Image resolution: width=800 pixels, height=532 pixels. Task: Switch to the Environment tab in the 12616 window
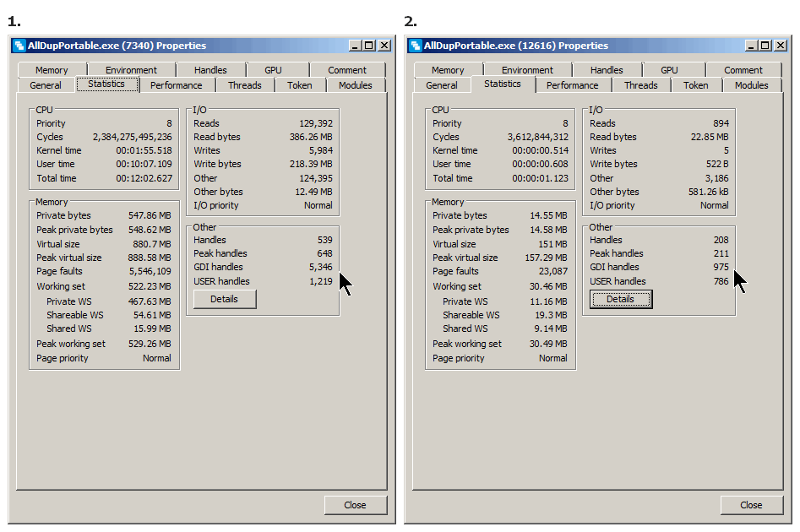click(527, 70)
